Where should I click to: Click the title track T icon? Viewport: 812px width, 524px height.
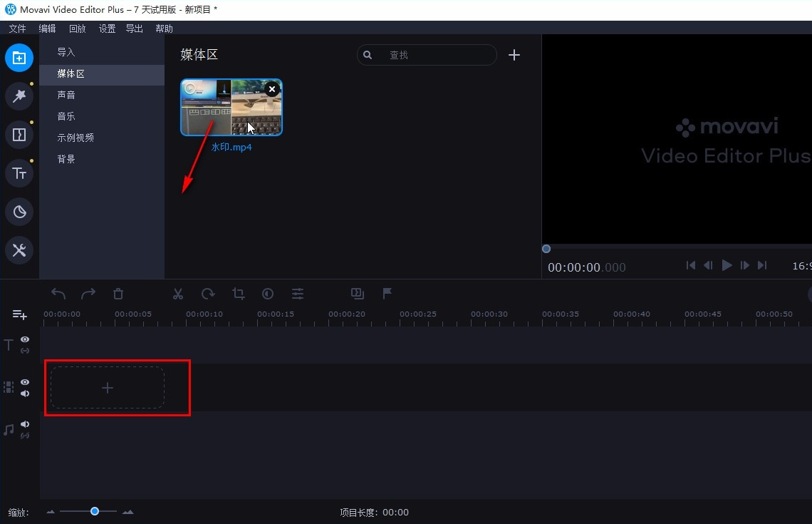tap(9, 344)
